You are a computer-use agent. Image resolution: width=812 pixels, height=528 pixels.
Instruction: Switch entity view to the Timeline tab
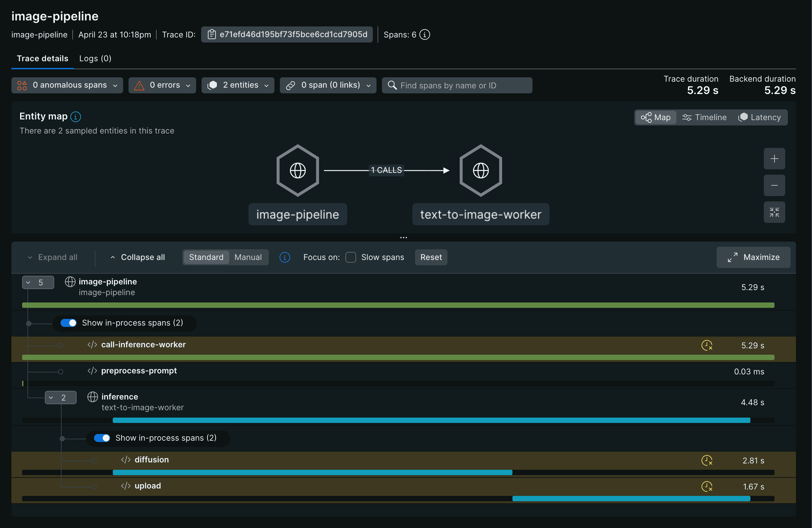[x=704, y=117]
